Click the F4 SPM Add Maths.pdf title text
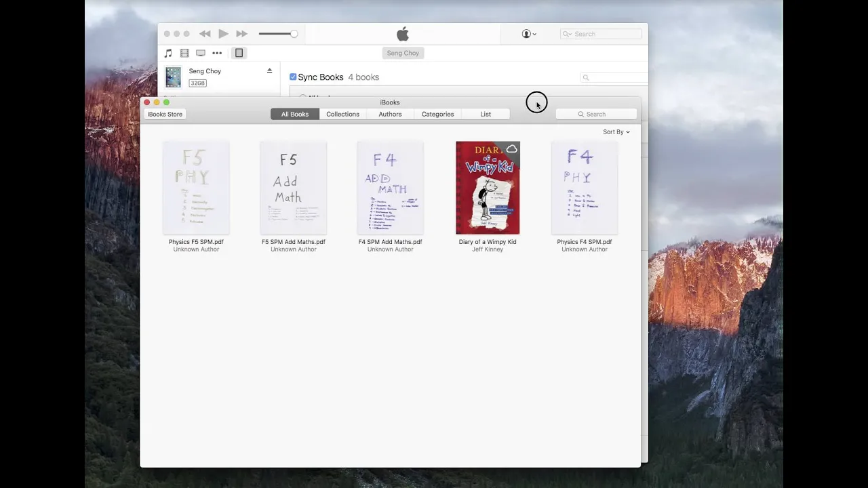Viewport: 868px width, 488px height. pos(390,242)
